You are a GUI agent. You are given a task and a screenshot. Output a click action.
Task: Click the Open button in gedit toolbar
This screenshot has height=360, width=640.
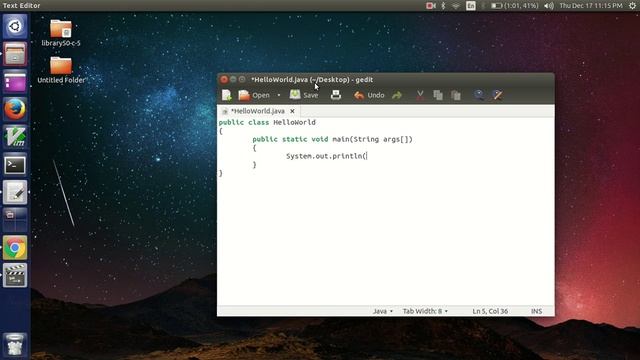pos(254,95)
